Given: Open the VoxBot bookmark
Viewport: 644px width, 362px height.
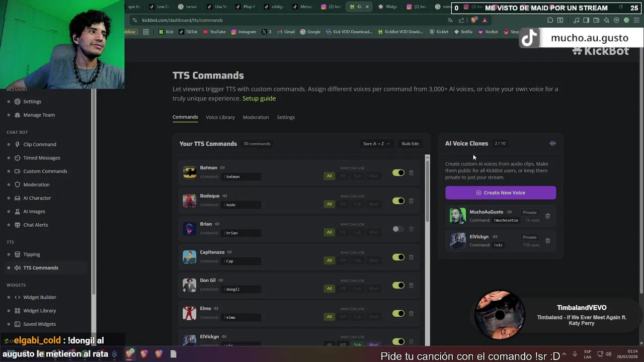Looking at the screenshot, I should pos(488,32).
